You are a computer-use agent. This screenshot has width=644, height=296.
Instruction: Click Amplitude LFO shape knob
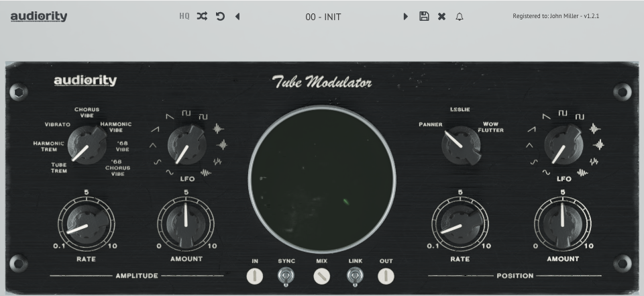tap(186, 145)
